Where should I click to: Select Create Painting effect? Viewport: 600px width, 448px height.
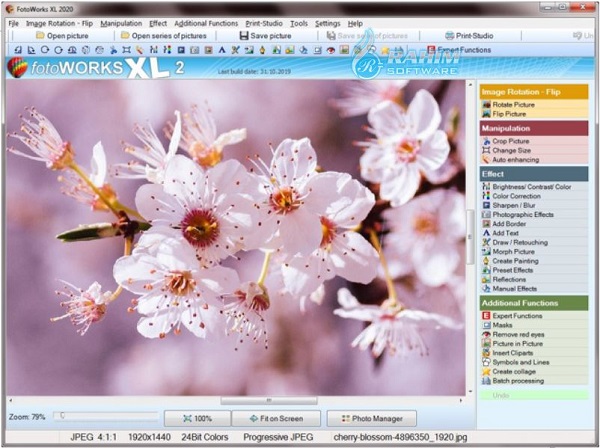click(x=534, y=261)
